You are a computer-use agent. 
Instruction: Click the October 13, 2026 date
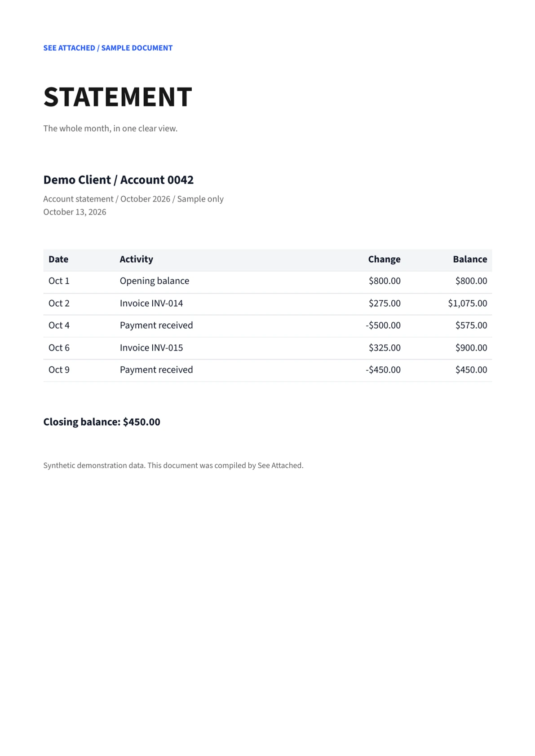(75, 212)
